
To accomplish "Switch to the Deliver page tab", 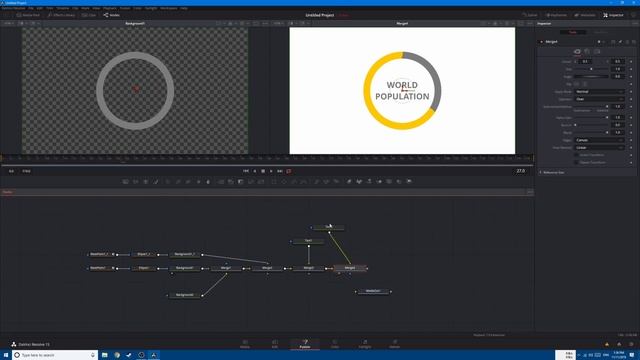I will coord(395,344).
